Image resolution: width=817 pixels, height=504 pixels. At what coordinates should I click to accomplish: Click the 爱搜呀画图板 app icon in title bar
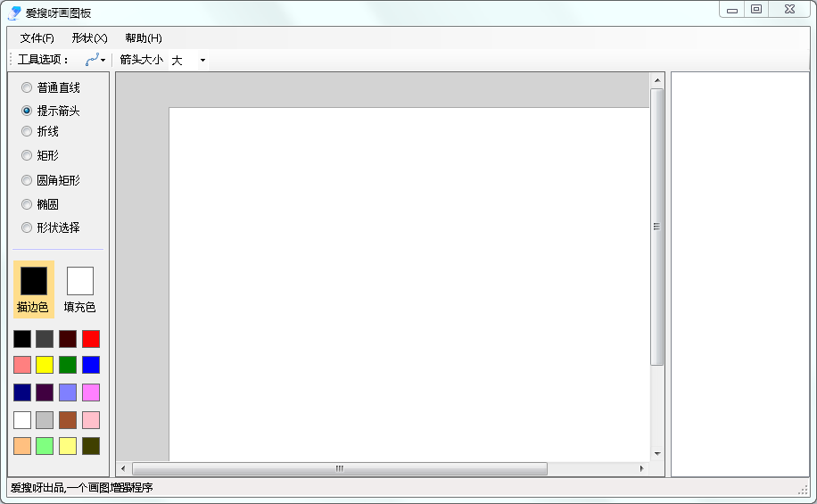click(14, 13)
